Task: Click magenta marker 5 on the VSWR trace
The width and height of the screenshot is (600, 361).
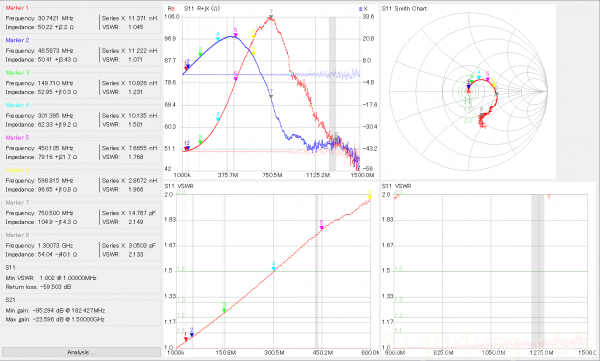Action: tap(321, 228)
